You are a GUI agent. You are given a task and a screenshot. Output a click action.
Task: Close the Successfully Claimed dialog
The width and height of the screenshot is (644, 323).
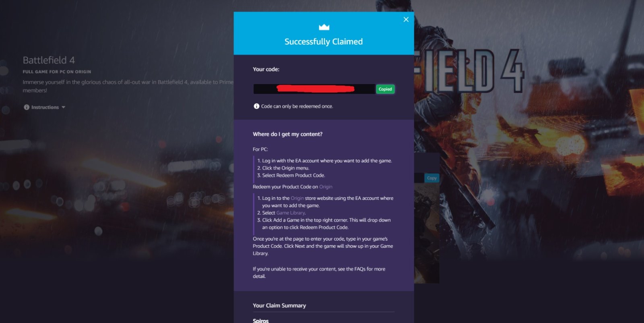[x=406, y=19]
